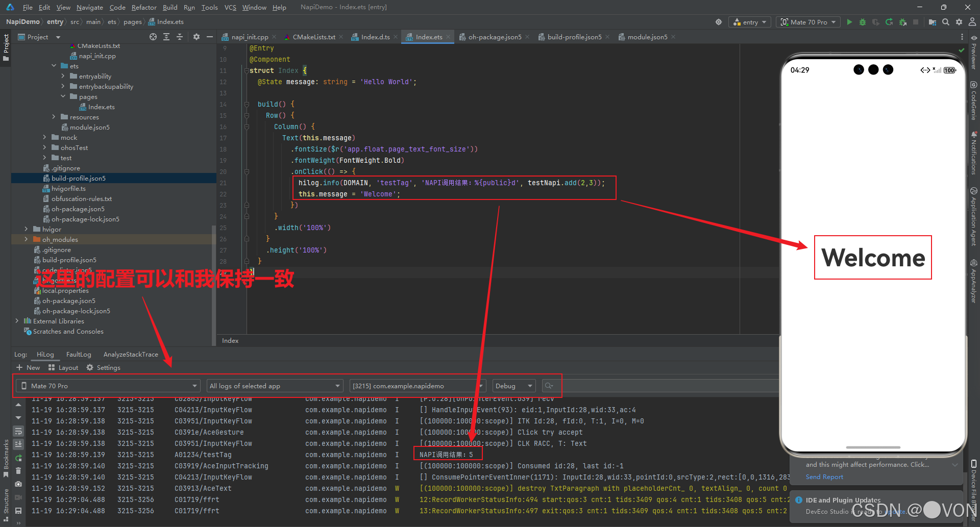Image resolution: width=980 pixels, height=527 pixels.
Task: Open CodeGenie side panel
Action: point(974,101)
